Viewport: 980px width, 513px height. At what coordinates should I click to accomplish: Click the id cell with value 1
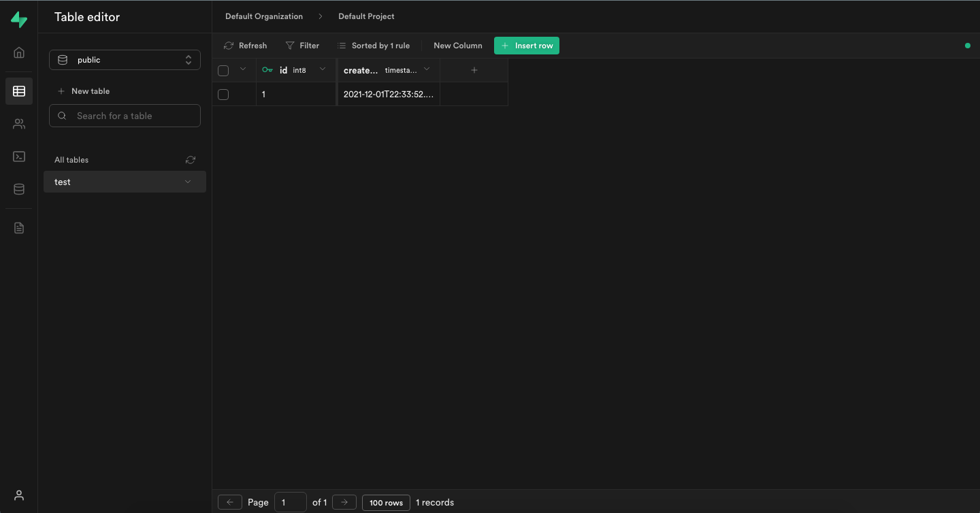point(296,95)
